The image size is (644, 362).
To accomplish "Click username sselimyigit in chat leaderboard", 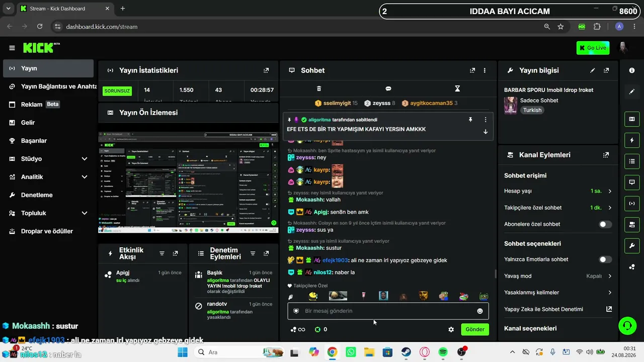I will (337, 103).
